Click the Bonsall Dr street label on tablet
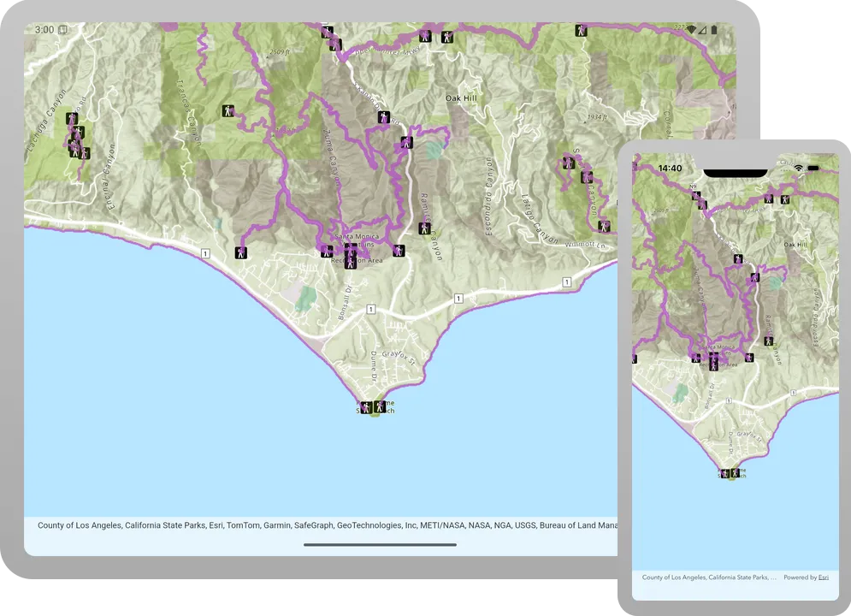This screenshot has height=616, width=851. (346, 303)
